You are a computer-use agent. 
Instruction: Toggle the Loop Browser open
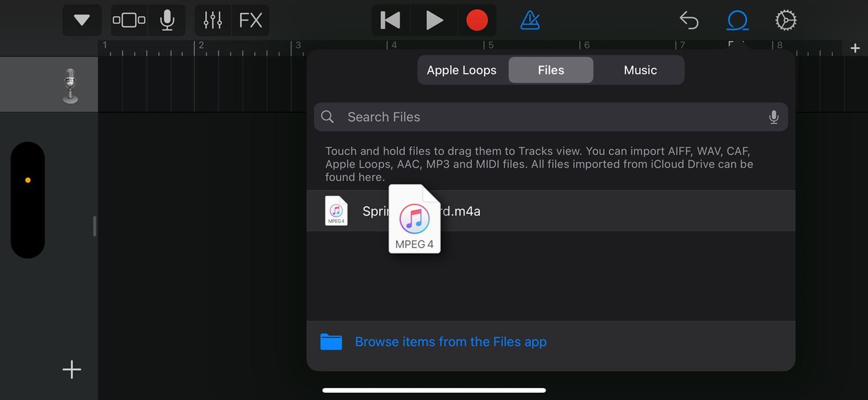point(737,20)
